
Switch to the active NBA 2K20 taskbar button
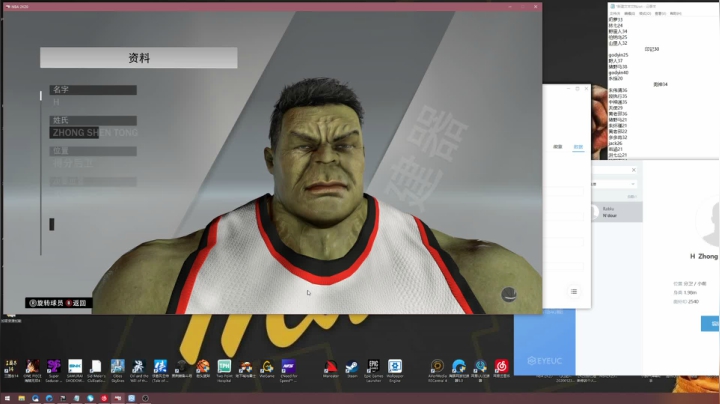[x=118, y=398]
